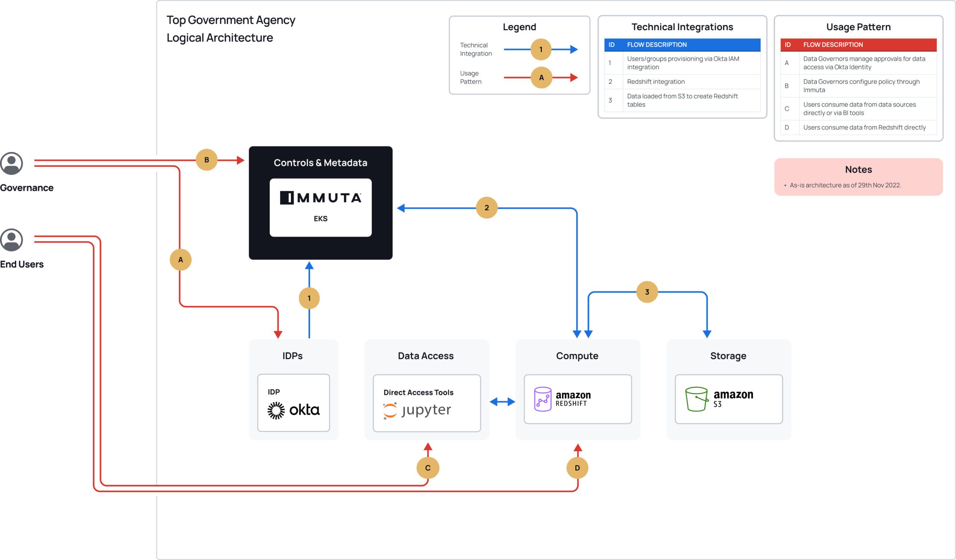Click row "Users/groups provisioning via Okta IAM integration"
Image resolution: width=956 pixels, height=560 pixels.
pos(682,63)
